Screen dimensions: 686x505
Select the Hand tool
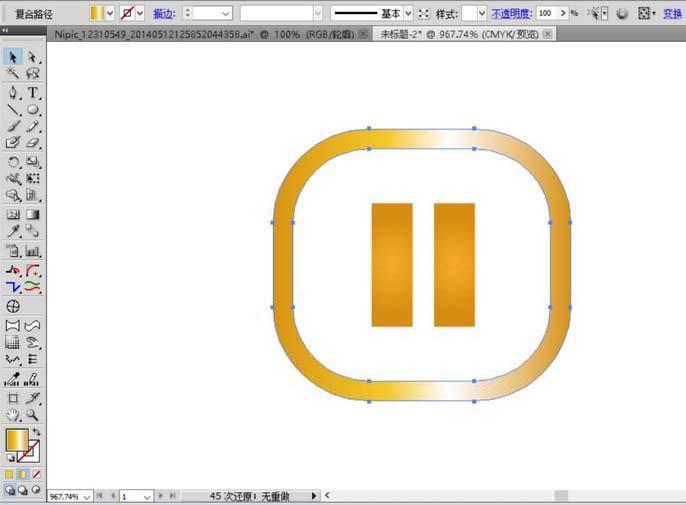coord(13,414)
